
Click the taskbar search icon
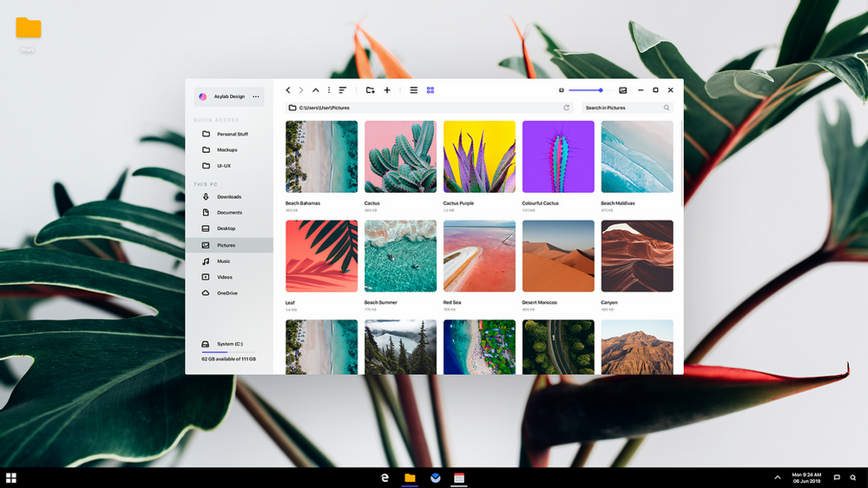(x=853, y=478)
